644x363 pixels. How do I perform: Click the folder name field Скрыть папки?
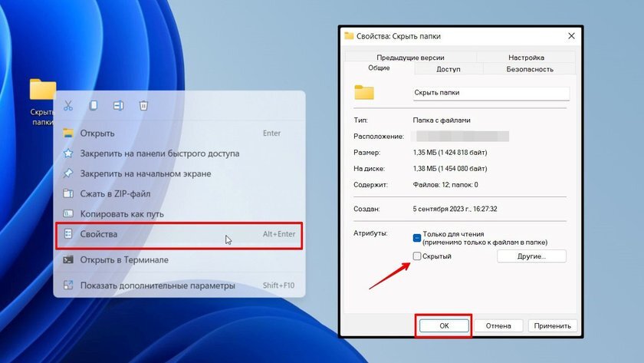click(x=491, y=93)
